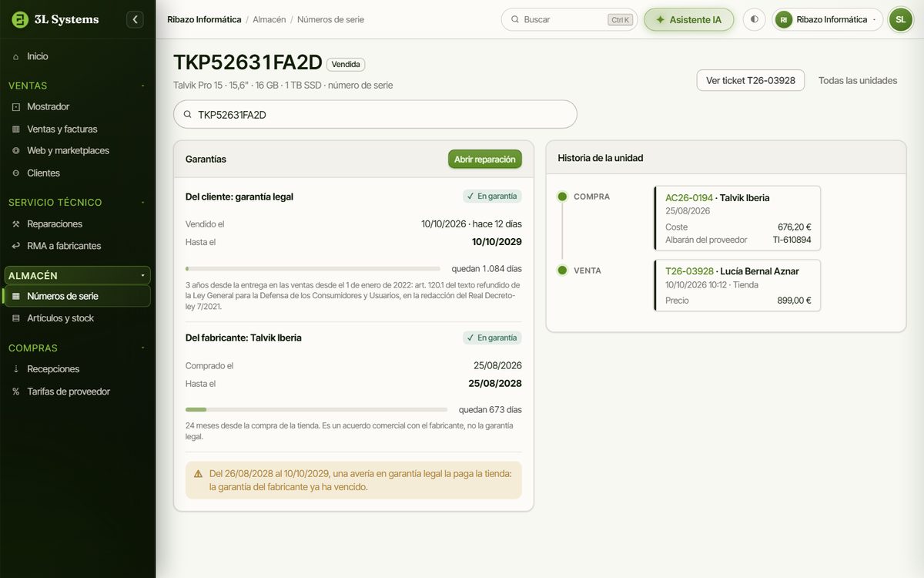Click Ribazo Informática breadcrumb
This screenshot has width=924, height=578.
[204, 19]
